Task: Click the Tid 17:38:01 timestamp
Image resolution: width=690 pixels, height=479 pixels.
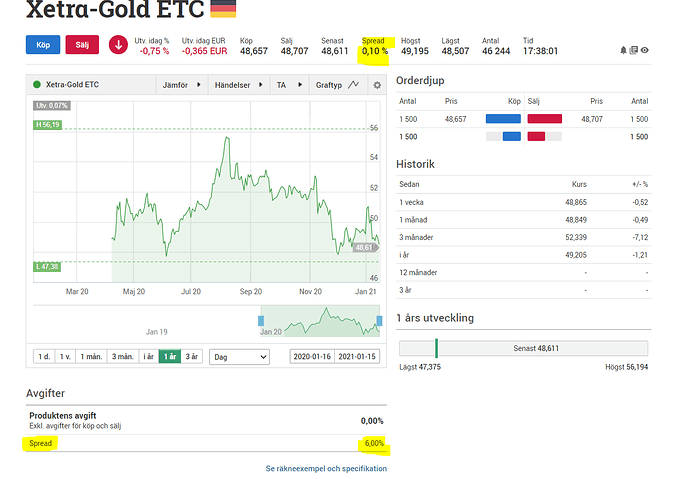Action: (540, 51)
